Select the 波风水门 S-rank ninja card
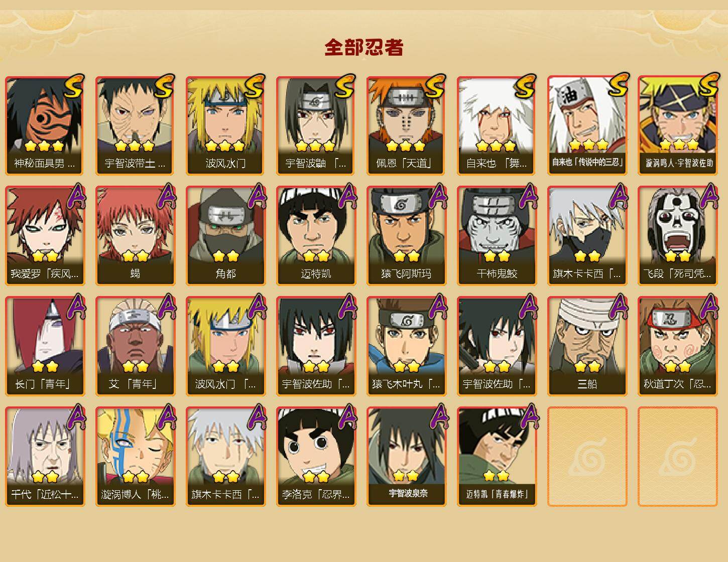The width and height of the screenshot is (728, 562). click(x=225, y=125)
